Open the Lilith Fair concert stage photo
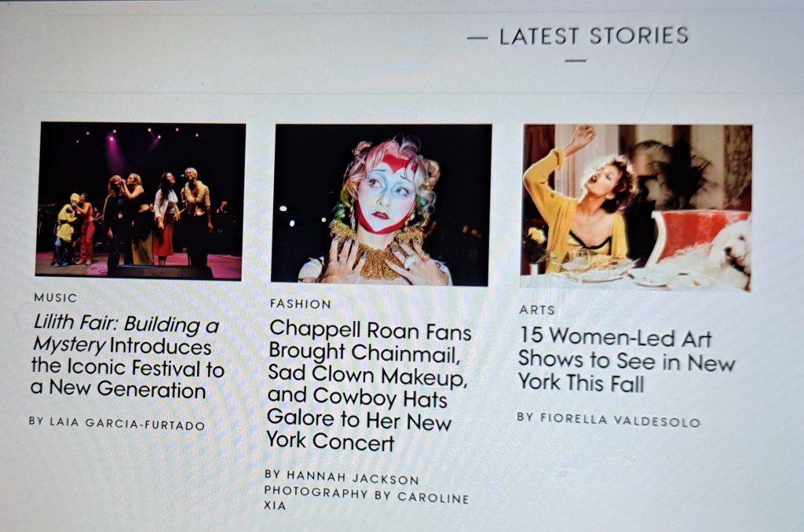The height and width of the screenshot is (532, 804). tap(140, 201)
